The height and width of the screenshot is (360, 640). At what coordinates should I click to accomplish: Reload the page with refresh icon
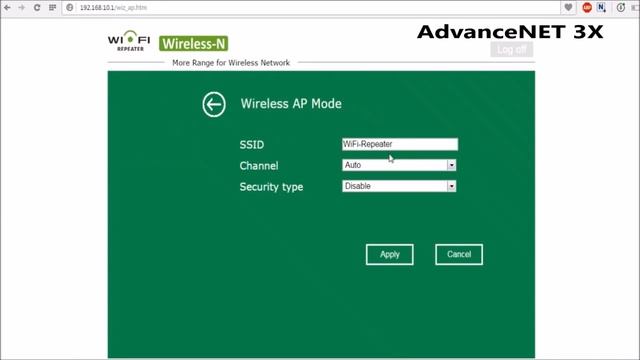[37, 7]
